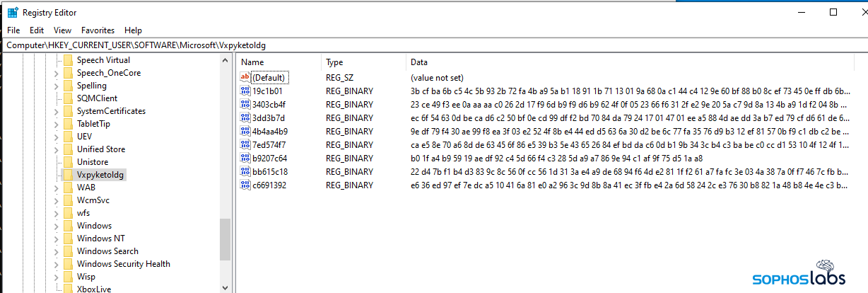Expand the Spelling key

(57, 86)
